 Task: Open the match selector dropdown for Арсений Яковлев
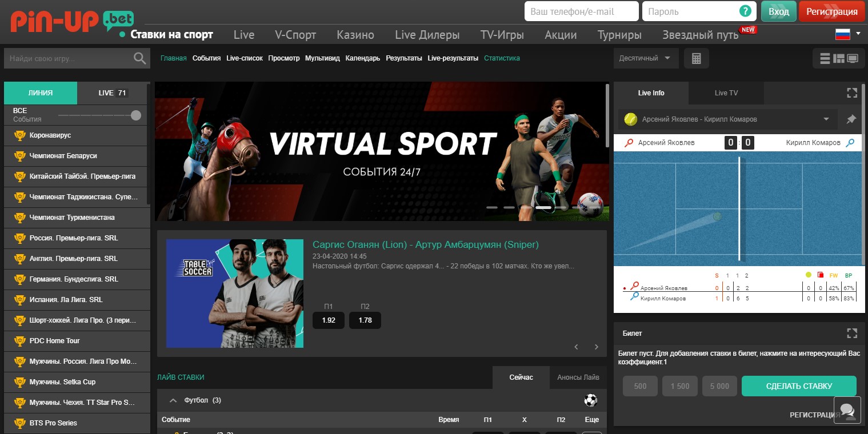[x=826, y=119]
